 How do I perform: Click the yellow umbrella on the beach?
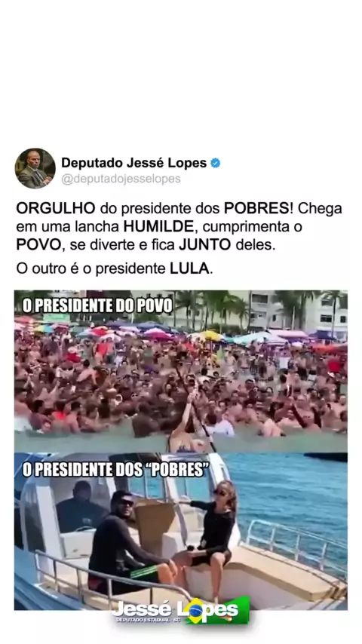click(210, 336)
